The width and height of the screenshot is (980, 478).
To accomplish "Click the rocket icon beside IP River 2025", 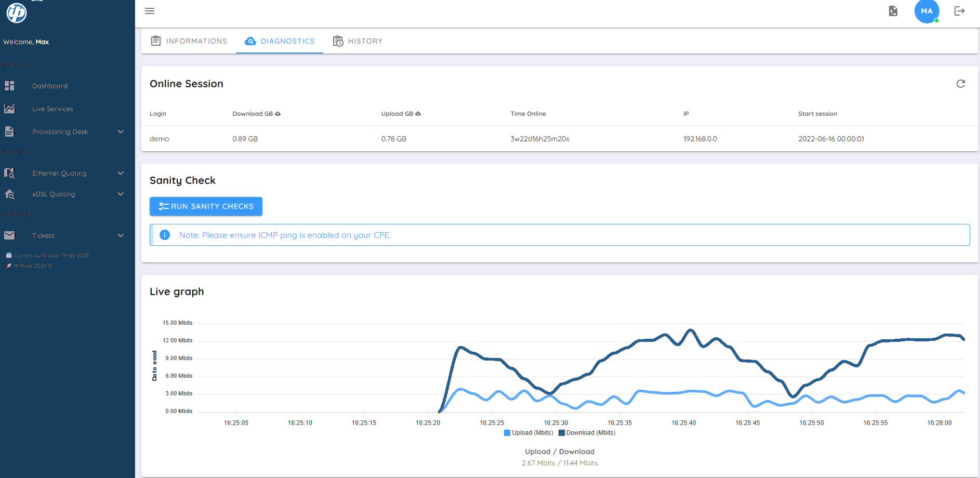I will tap(8, 265).
